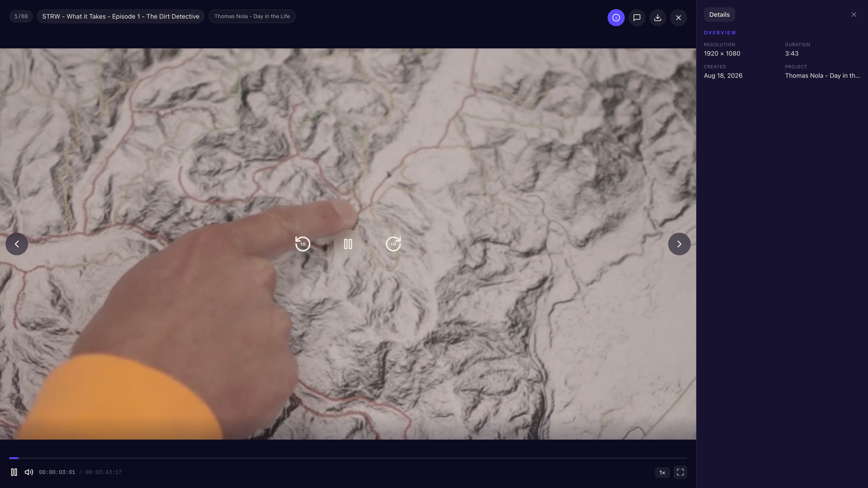Rewind 10 seconds

tap(302, 244)
